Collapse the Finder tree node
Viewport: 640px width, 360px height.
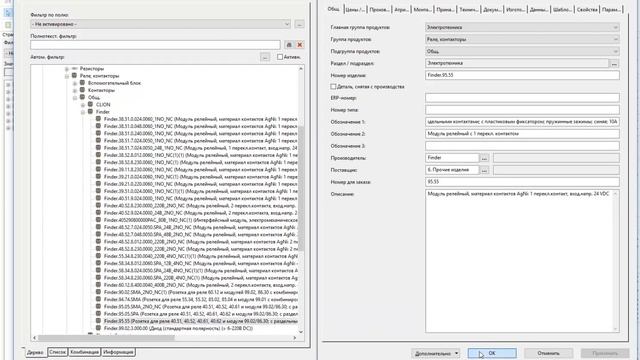click(83, 112)
